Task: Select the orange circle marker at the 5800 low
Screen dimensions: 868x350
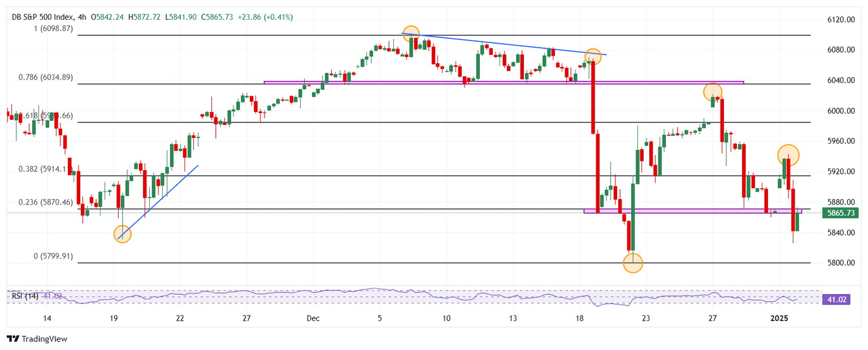Action: [633, 263]
